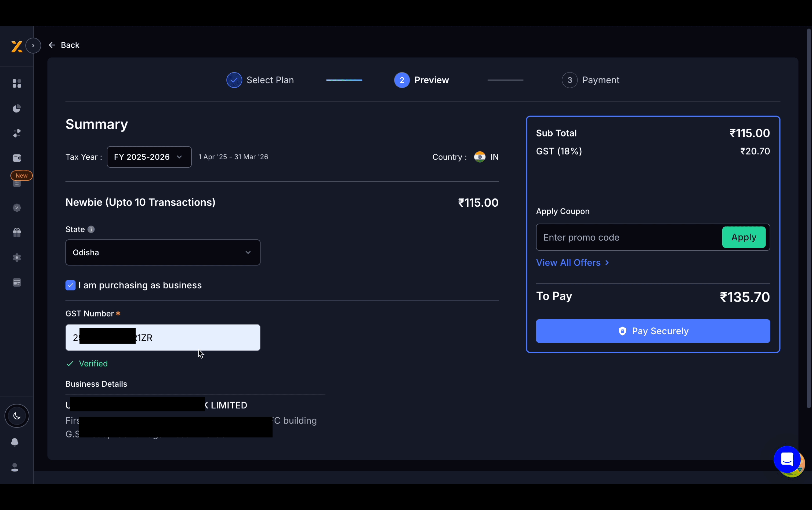Uncheck 'I am purchasing as business'
812x510 pixels.
click(x=70, y=285)
